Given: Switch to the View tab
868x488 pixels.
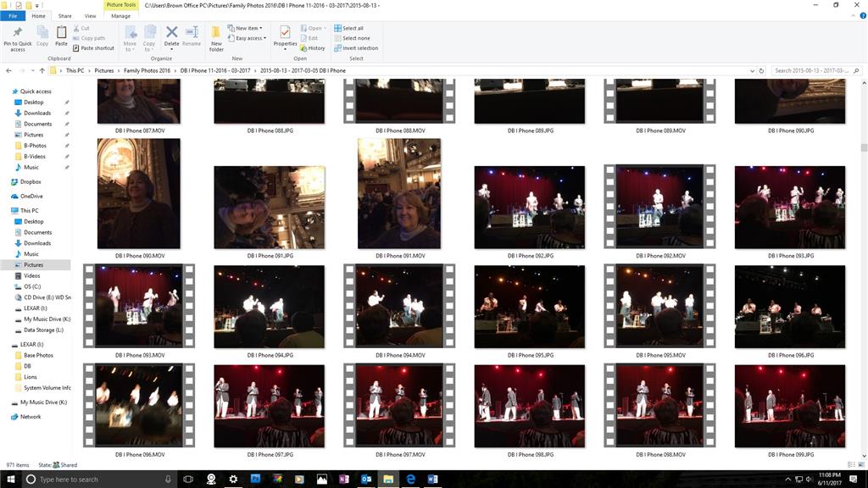Looking at the screenshot, I should tap(90, 16).
